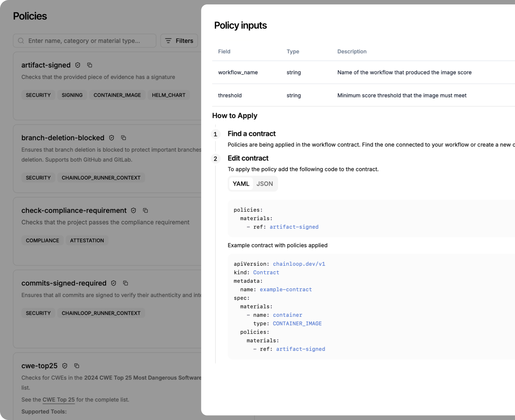
Task: Open the cwe-top25 policy title
Action: [39, 366]
